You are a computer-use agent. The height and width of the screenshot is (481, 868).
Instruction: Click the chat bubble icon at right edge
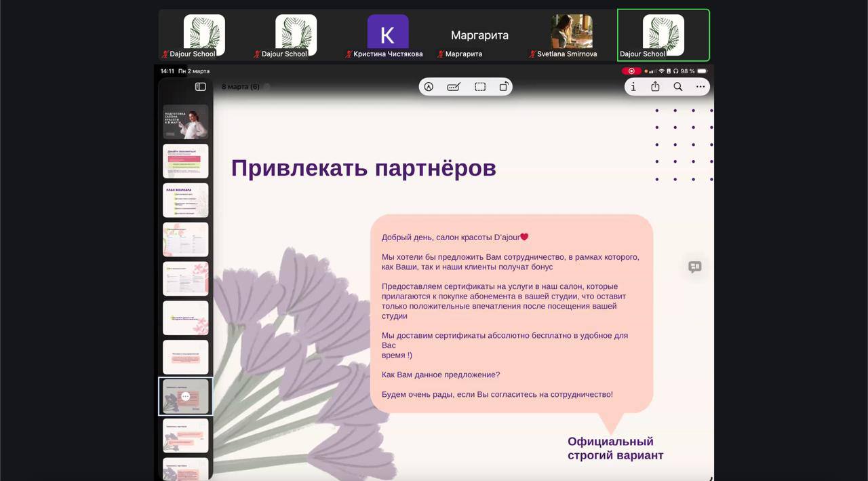click(x=694, y=267)
